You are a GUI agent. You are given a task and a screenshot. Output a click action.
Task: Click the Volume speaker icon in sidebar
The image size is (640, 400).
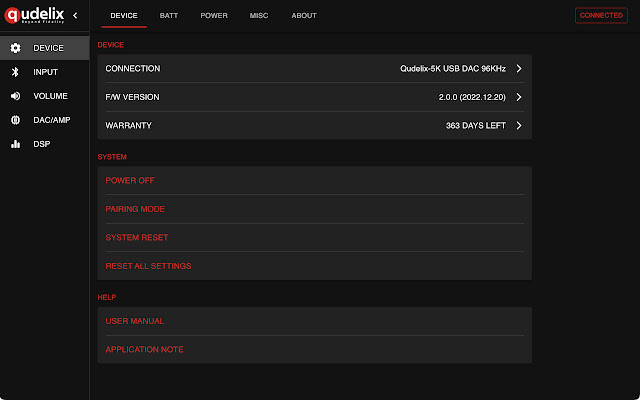[16, 96]
